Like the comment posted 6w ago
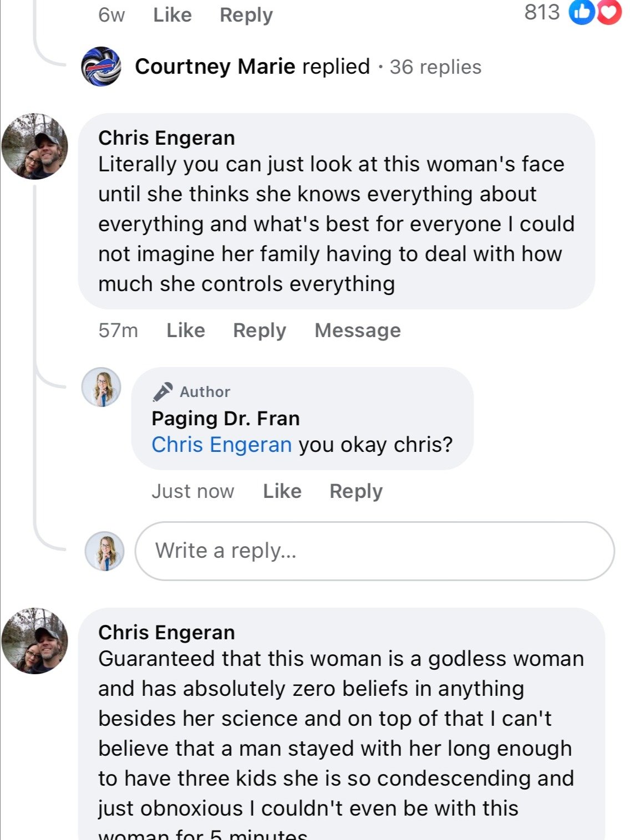 point(172,15)
